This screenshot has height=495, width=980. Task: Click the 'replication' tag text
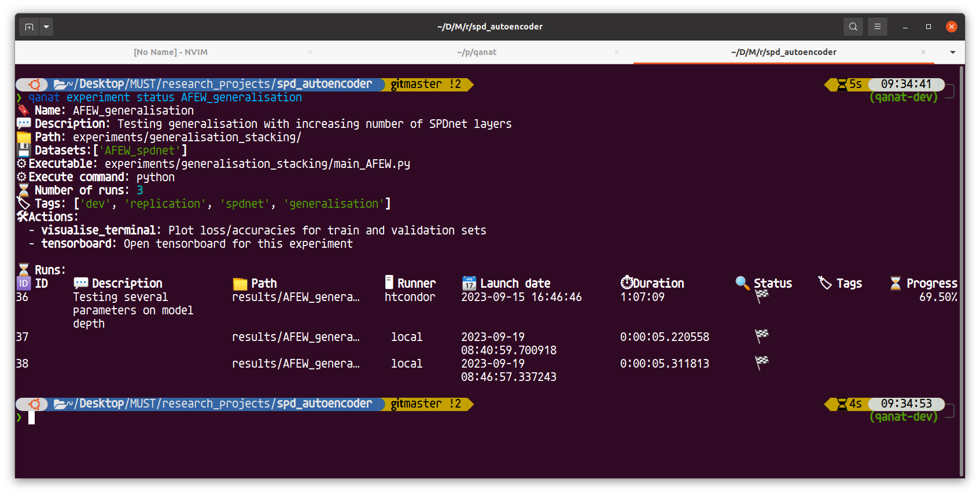click(x=165, y=204)
